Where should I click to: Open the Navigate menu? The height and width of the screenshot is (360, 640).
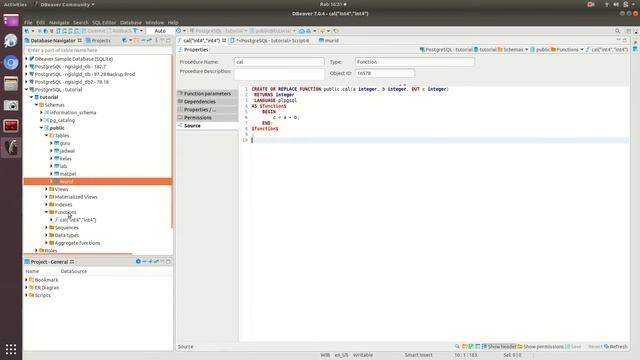[x=59, y=22]
